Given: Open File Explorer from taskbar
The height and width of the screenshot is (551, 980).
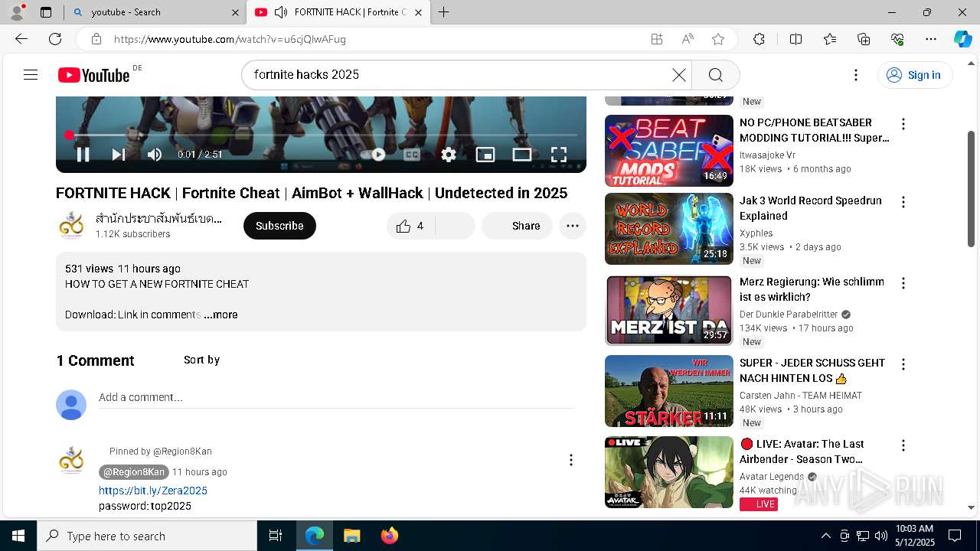Looking at the screenshot, I should (351, 536).
